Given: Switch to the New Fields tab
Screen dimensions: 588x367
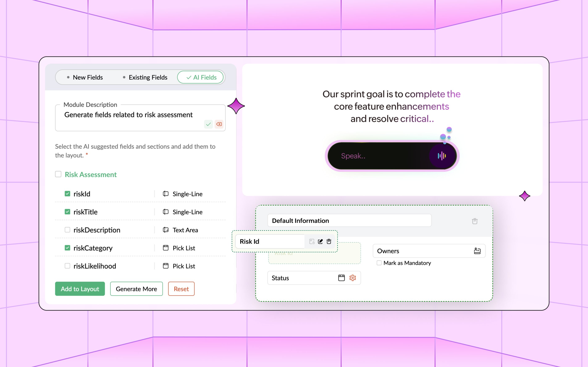Looking at the screenshot, I should tap(88, 77).
